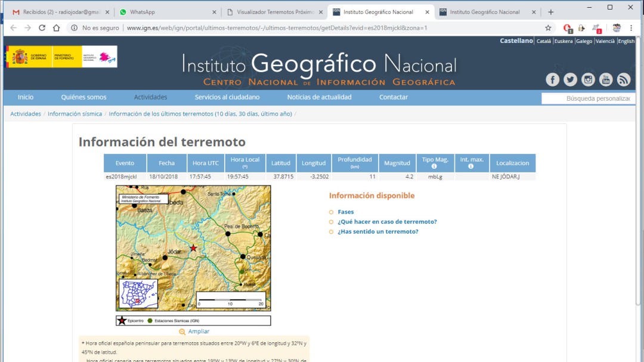Open the RSS feed icon
Viewport: 644px width, 362px height.
(624, 79)
